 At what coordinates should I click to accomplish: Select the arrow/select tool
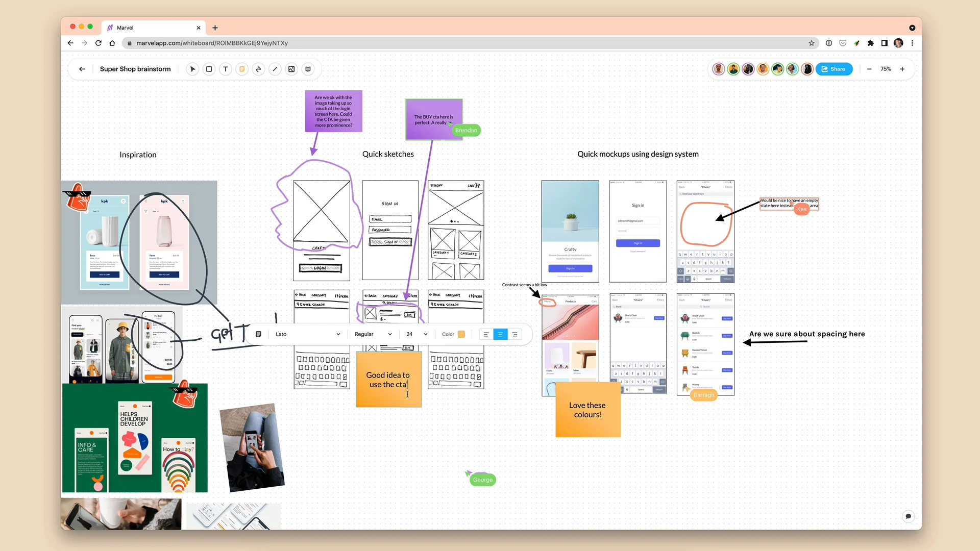(193, 69)
